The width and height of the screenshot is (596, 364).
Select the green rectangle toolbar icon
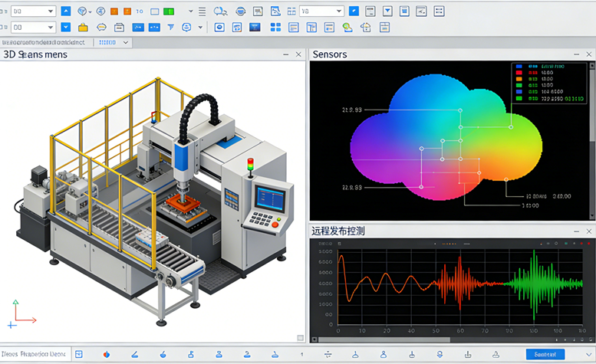coord(169,11)
